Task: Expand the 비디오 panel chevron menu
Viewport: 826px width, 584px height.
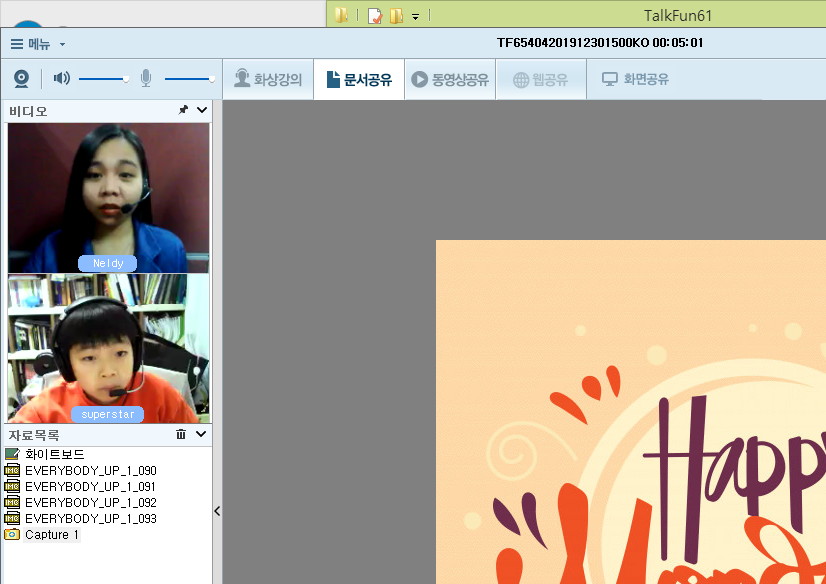Action: (202, 110)
